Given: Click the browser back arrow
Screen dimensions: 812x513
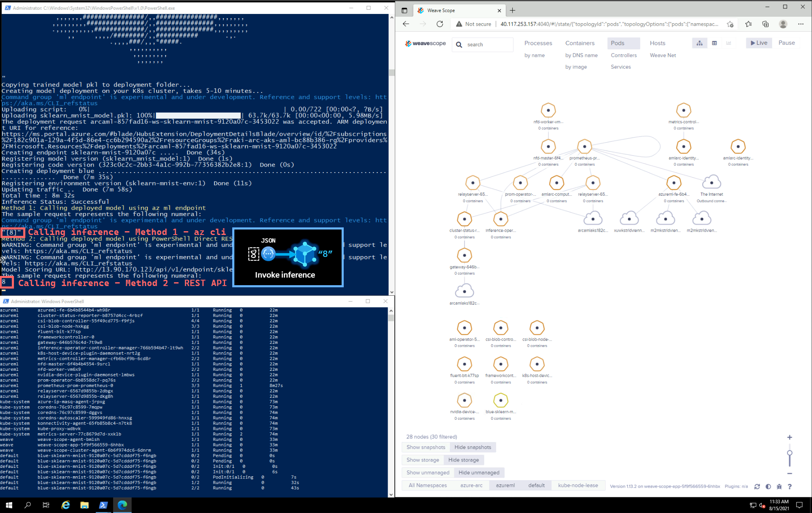Looking at the screenshot, I should pyautogui.click(x=406, y=24).
